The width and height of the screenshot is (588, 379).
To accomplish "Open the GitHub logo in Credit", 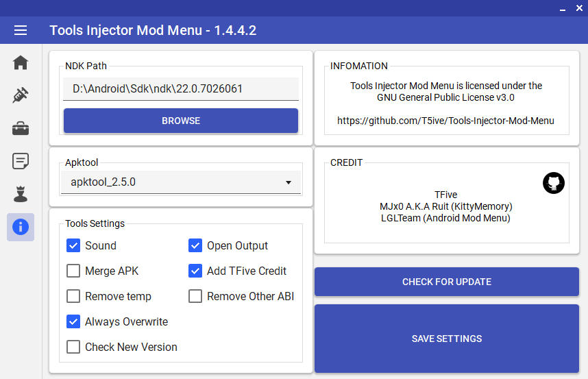I will click(554, 183).
